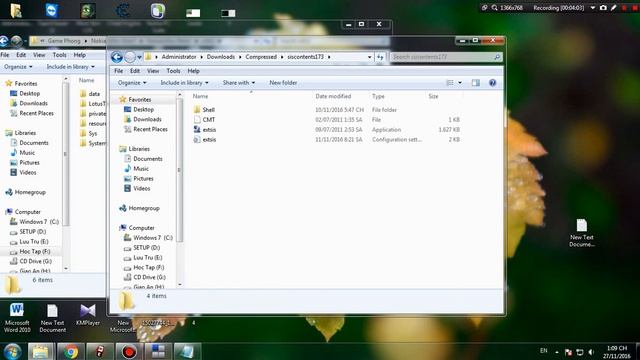Click the New folder button

[x=283, y=83]
